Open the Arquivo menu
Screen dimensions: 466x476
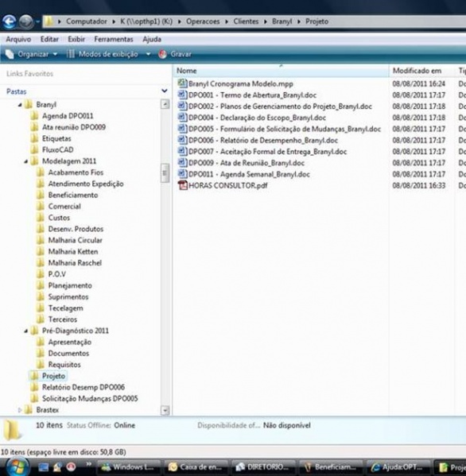coord(18,39)
